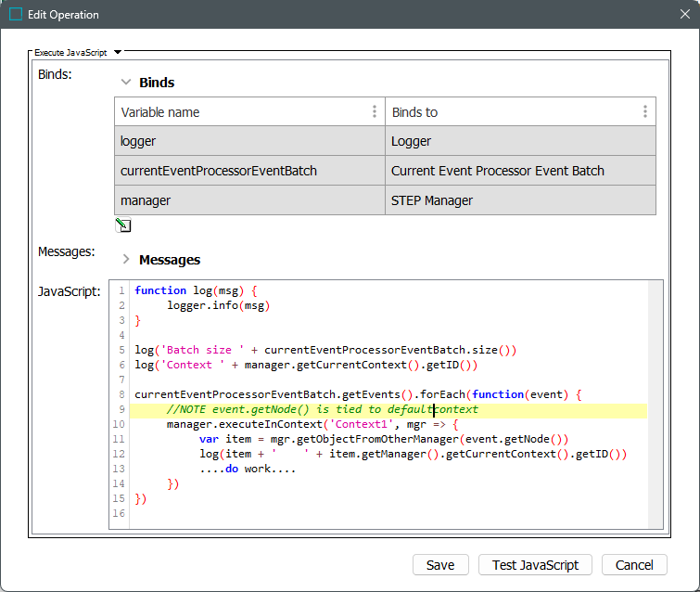Click the Variable name column header
The image size is (700, 592).
(x=241, y=112)
